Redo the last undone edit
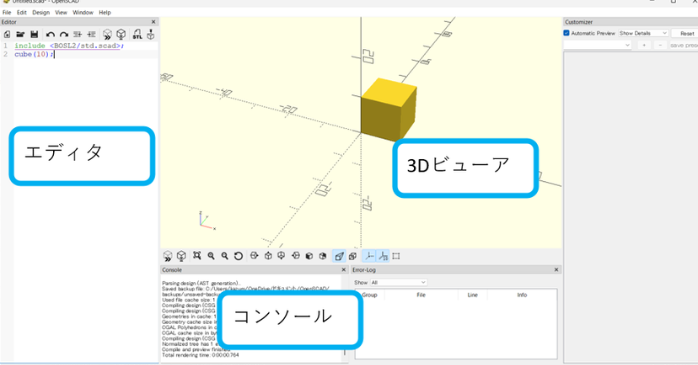Image resolution: width=698 pixels, height=365 pixels. [x=64, y=34]
